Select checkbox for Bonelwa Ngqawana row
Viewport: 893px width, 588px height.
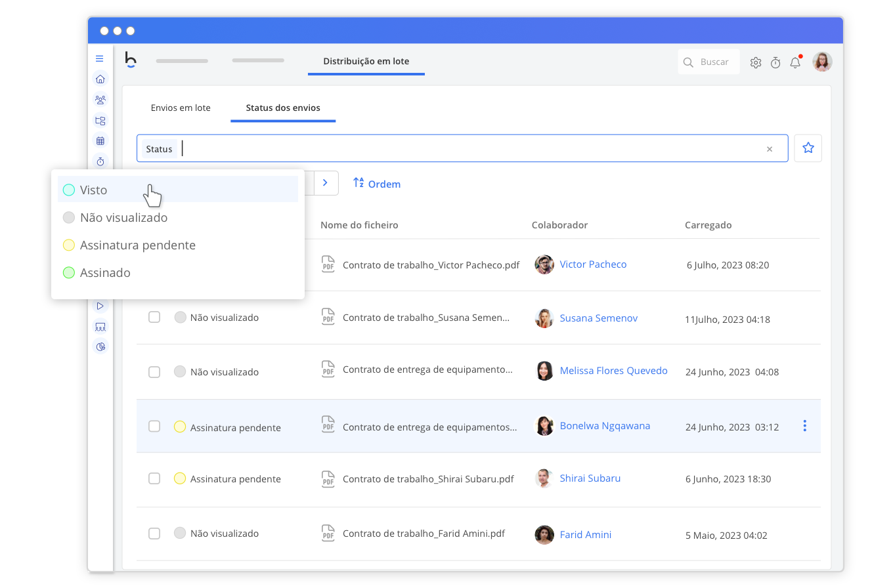click(x=154, y=427)
